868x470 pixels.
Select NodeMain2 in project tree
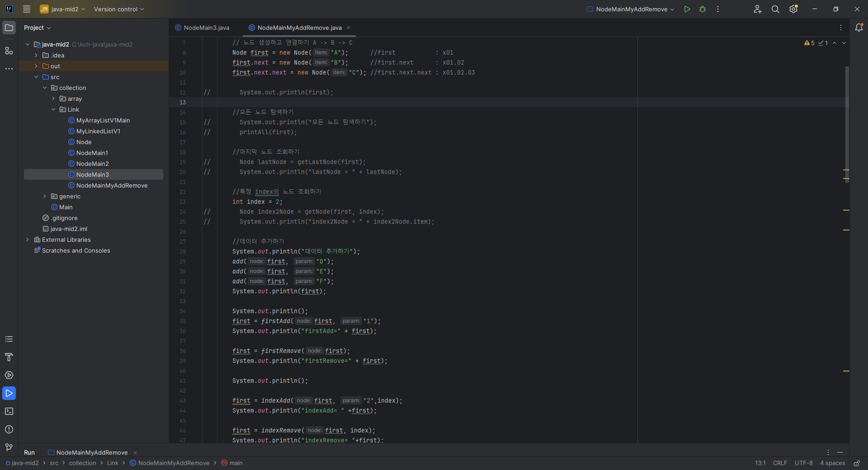(92, 164)
